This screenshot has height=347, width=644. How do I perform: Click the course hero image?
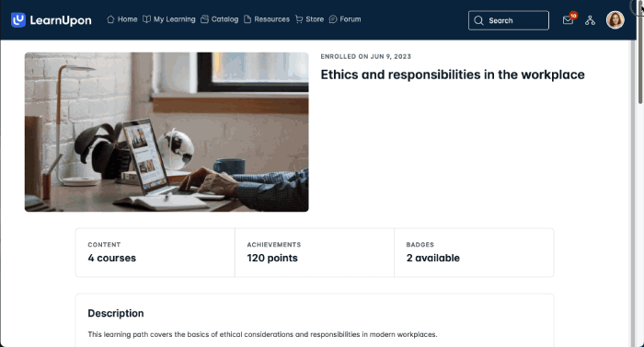tap(167, 132)
